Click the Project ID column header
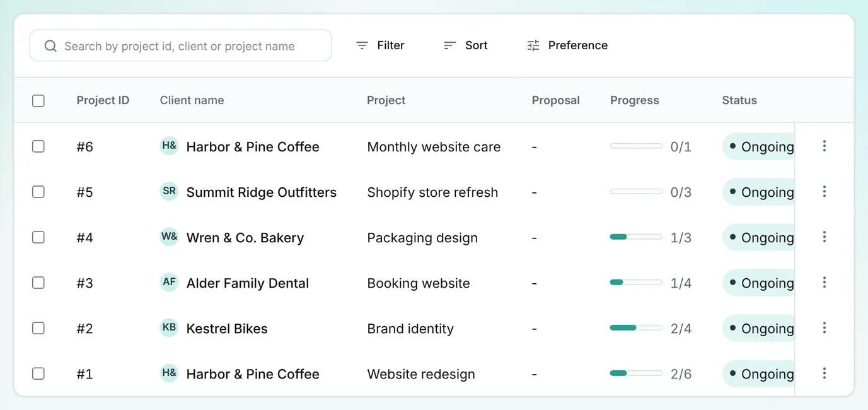Screen dimensions: 868x410 coord(103,100)
